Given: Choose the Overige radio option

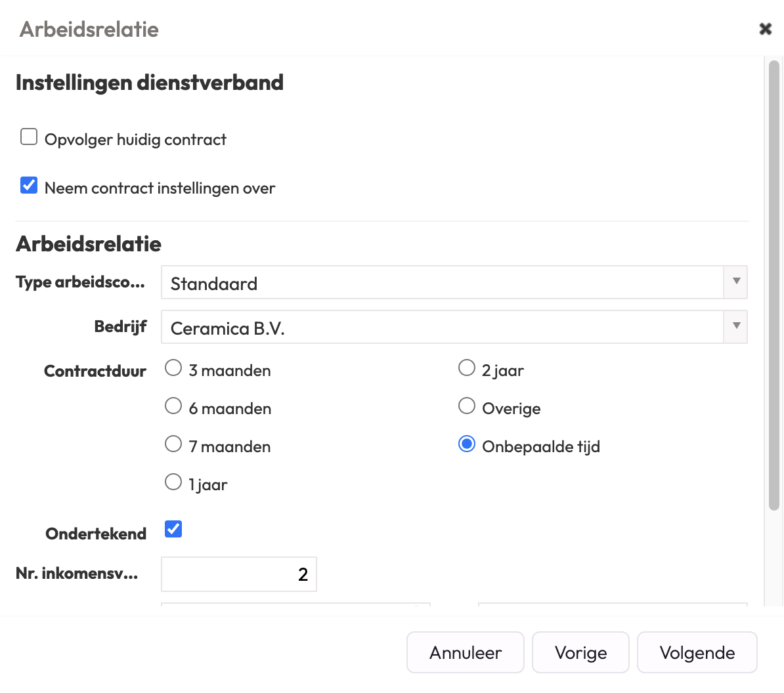Looking at the screenshot, I should pos(467,406).
